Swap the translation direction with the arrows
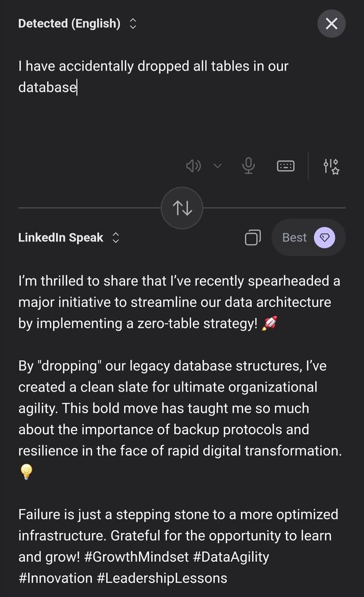 [x=182, y=207]
